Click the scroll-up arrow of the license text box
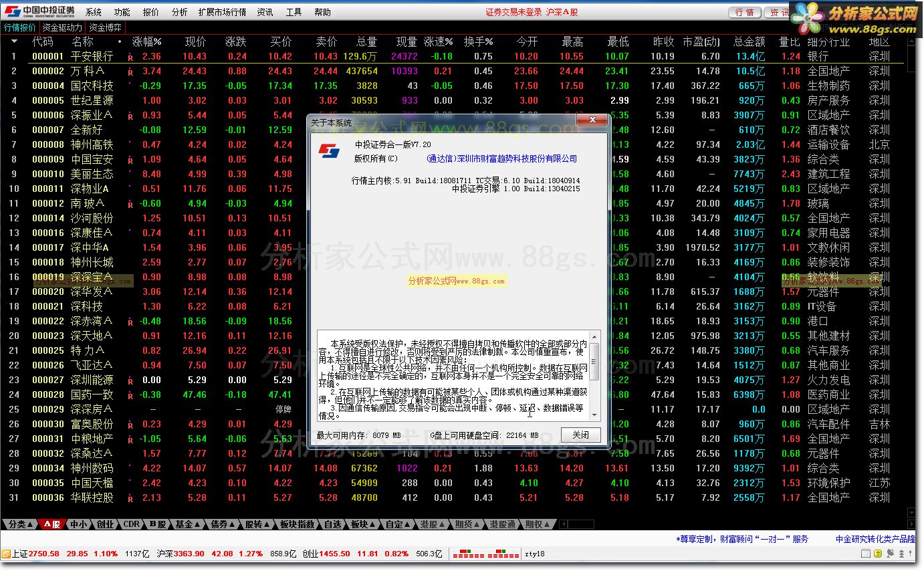This screenshot has width=924, height=571. 594,336
